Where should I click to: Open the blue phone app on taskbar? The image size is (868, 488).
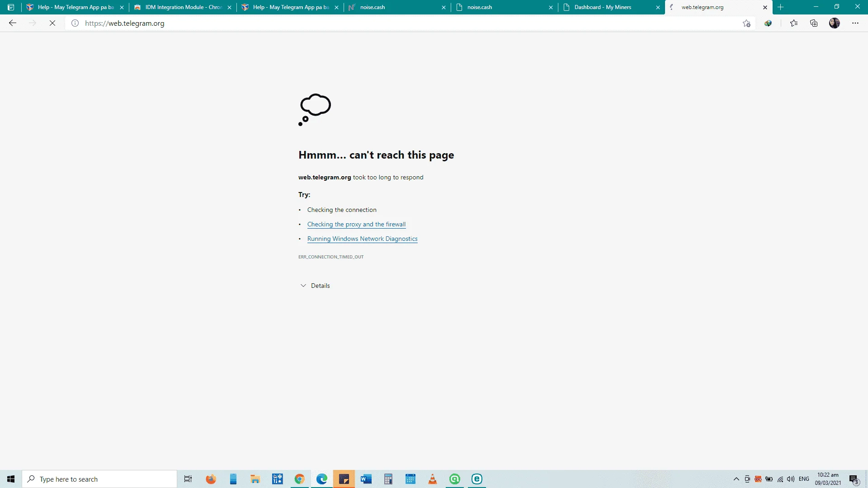233,479
